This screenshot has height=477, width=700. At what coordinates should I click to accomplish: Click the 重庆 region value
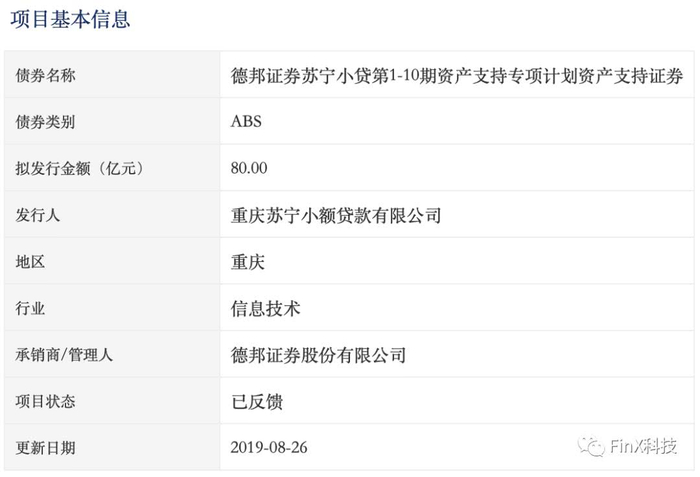[248, 262]
